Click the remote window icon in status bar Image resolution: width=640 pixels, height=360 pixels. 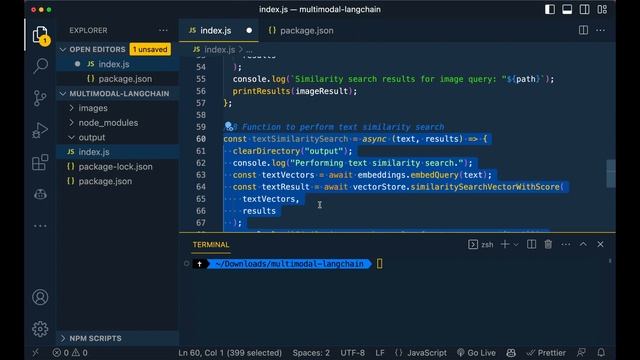[36, 353]
